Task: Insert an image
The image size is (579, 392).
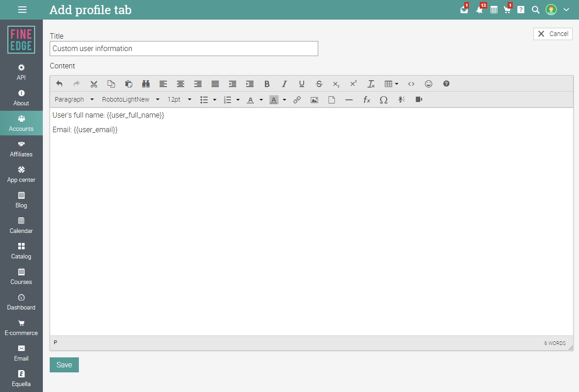Action: click(x=314, y=100)
